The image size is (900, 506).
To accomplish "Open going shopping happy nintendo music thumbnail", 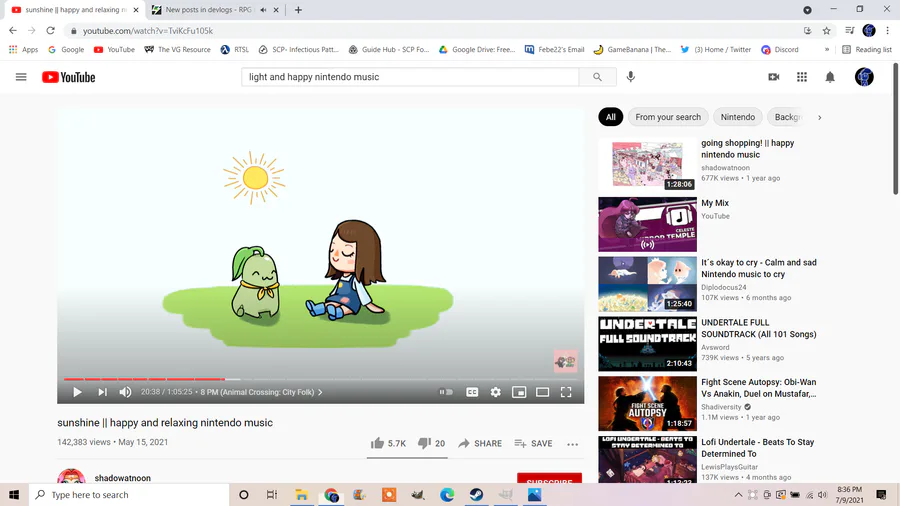I will point(647,165).
